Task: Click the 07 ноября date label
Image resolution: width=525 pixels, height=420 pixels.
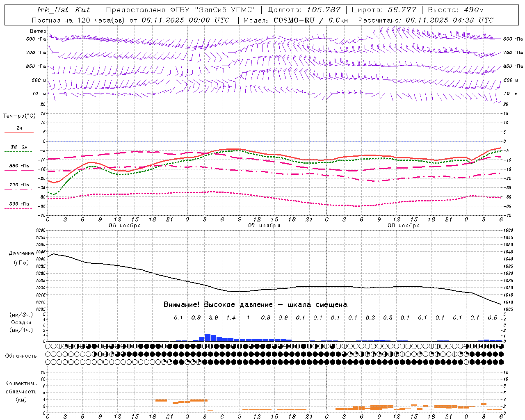Action: 264,226
